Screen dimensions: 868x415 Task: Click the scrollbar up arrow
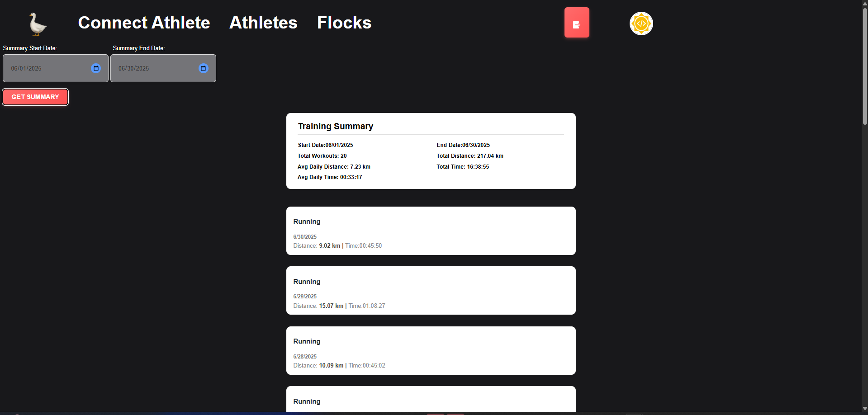865,3
